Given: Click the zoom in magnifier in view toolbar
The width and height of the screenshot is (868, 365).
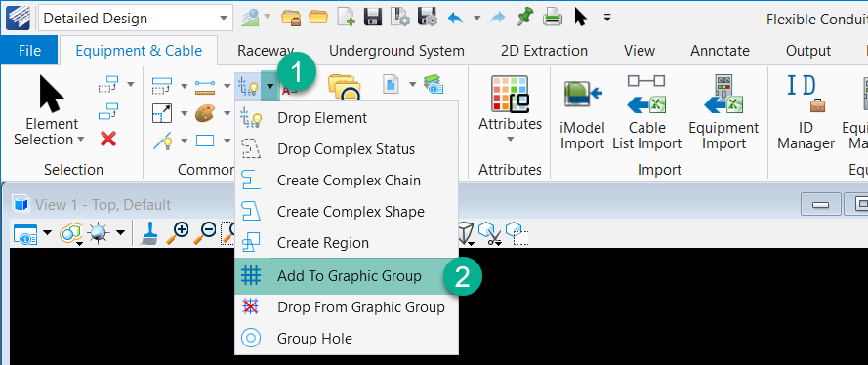Looking at the screenshot, I should [181, 234].
